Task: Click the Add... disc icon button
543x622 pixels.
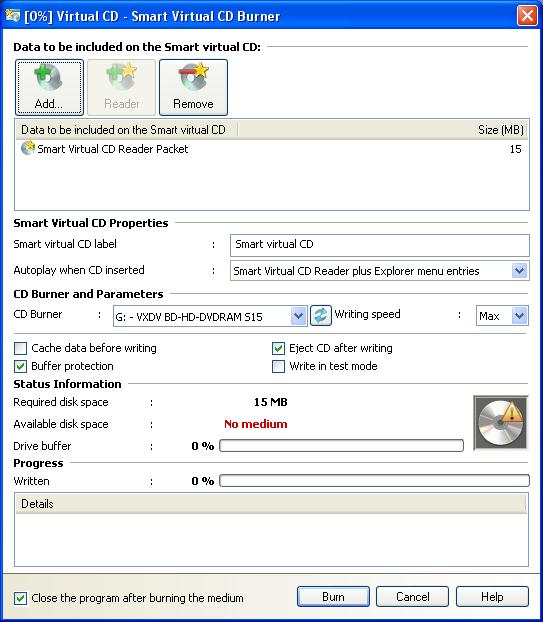Action: click(49, 87)
